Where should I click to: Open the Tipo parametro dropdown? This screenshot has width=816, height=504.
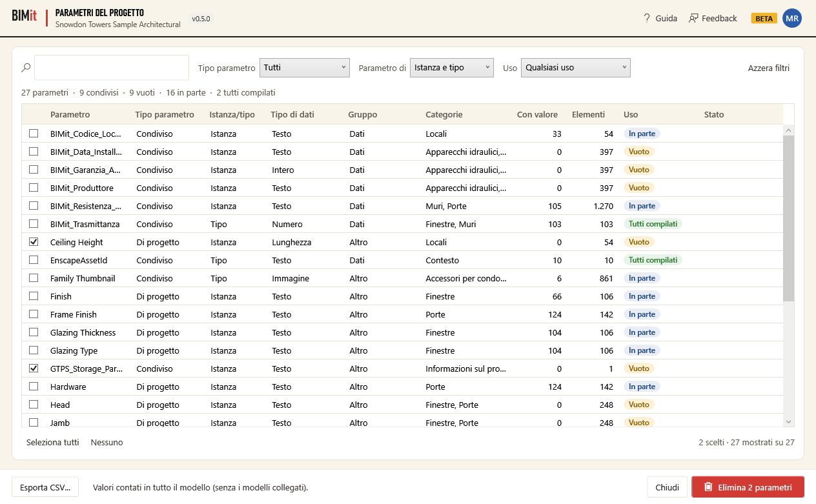[305, 68]
